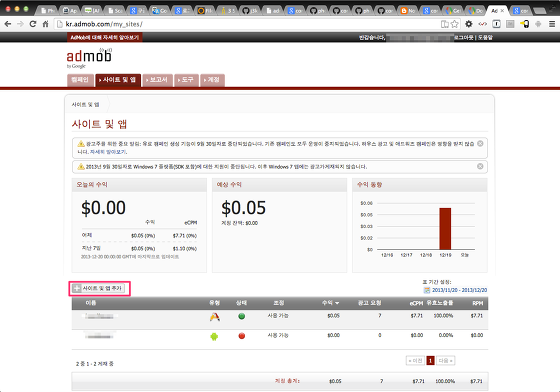Click the red status dot in second row
This screenshot has width=560, height=392.
click(x=241, y=336)
